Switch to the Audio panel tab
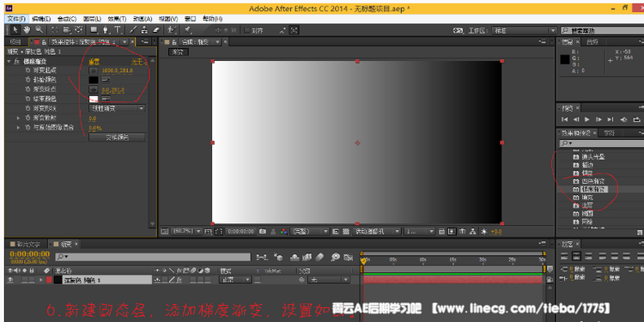The width and height of the screenshot is (644, 322). tap(592, 42)
